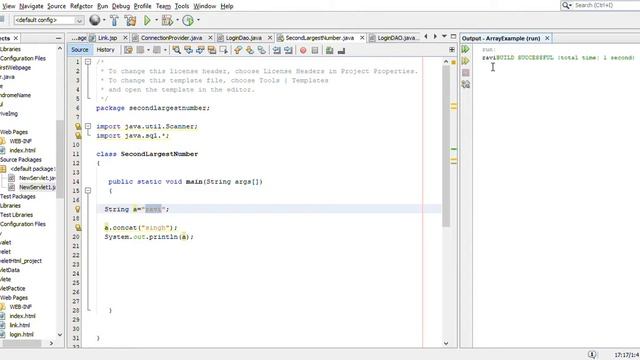640x360 pixels.
Task: Open the default config combo box
Action: coord(49,20)
